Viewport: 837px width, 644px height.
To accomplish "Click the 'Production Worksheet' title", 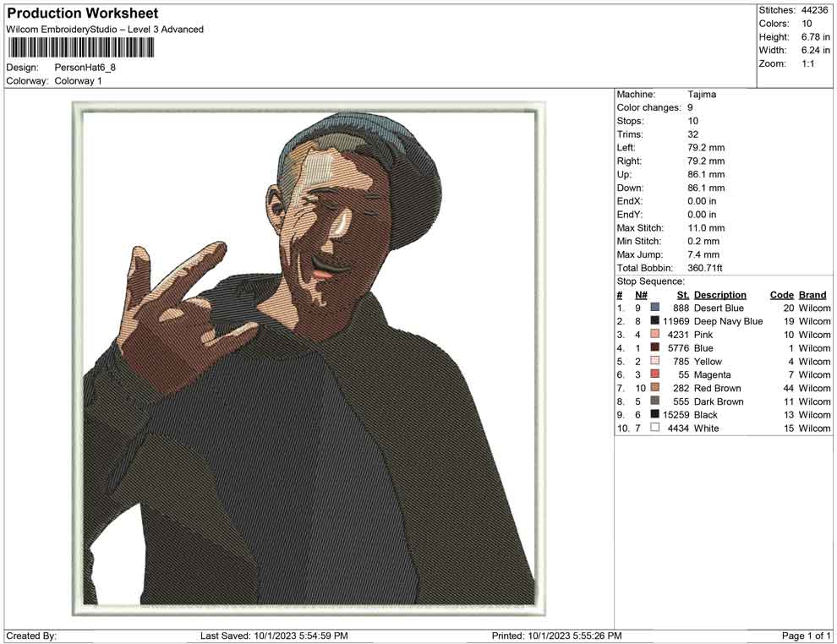I will click(83, 14).
